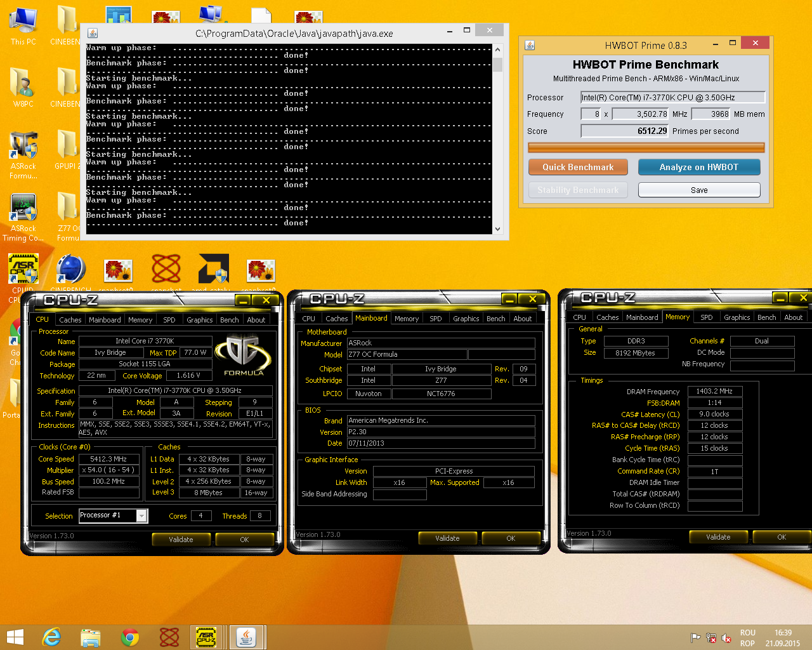The image size is (812, 650).
Task: Click the 3968 MB mem field
Action: [711, 114]
